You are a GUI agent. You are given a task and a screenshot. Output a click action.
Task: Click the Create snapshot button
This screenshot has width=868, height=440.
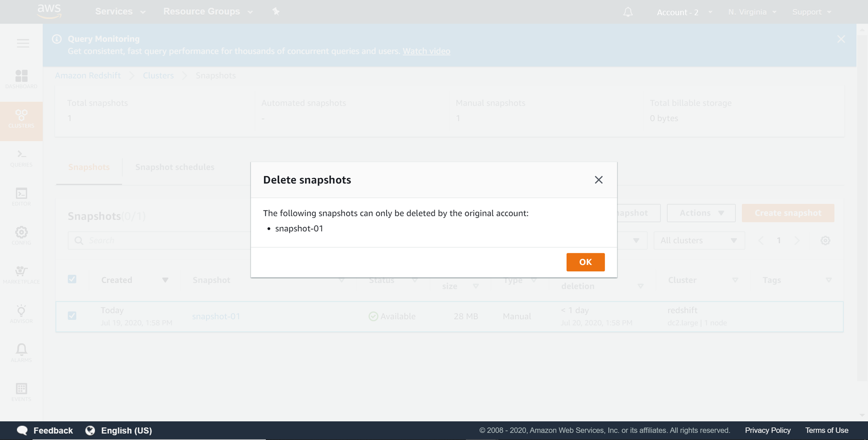click(x=788, y=213)
